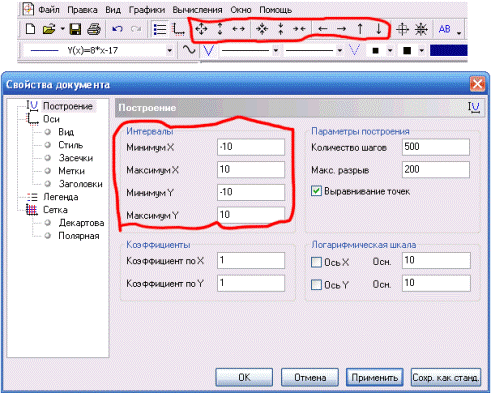Select Оси in the properties tree
Screen dimensions: 491x393
[x=51, y=119]
